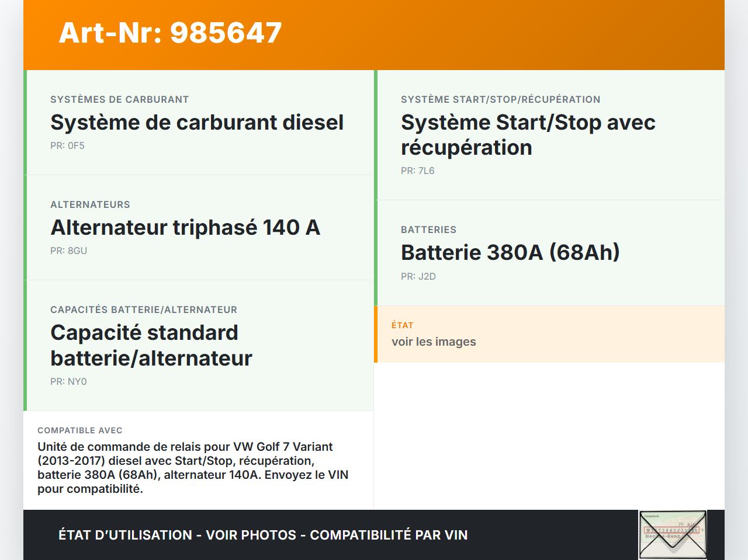Click the BATTERIES category label
This screenshot has height=560, width=748.
428,230
